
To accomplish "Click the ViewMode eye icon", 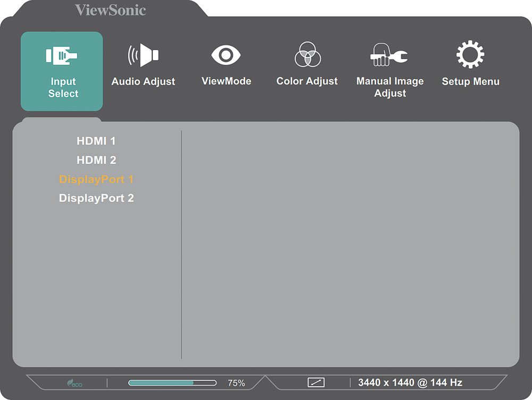I will pos(226,55).
